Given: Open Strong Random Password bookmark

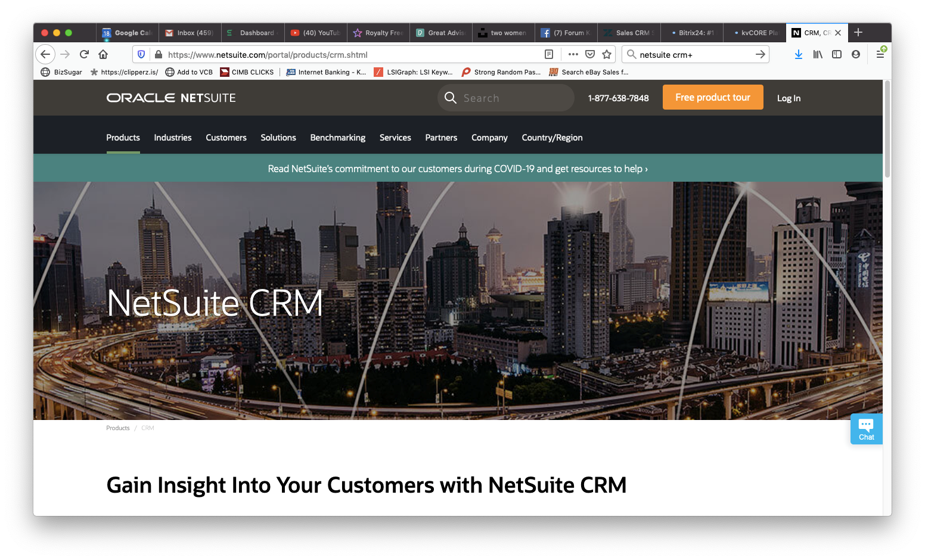Looking at the screenshot, I should [501, 72].
